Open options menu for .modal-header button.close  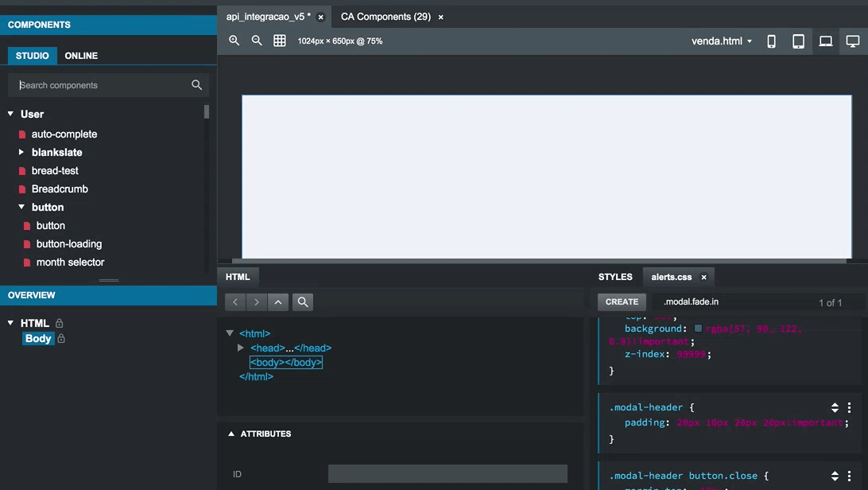click(849, 476)
